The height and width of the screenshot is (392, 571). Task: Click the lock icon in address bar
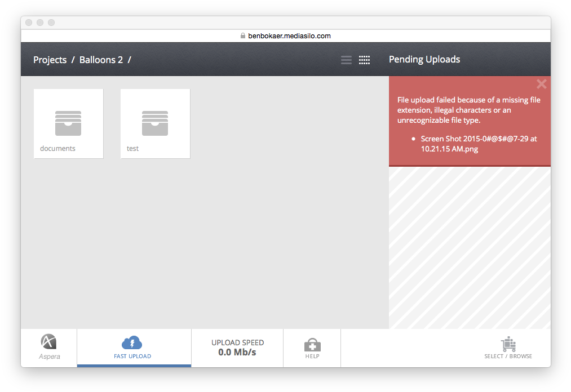click(x=243, y=35)
